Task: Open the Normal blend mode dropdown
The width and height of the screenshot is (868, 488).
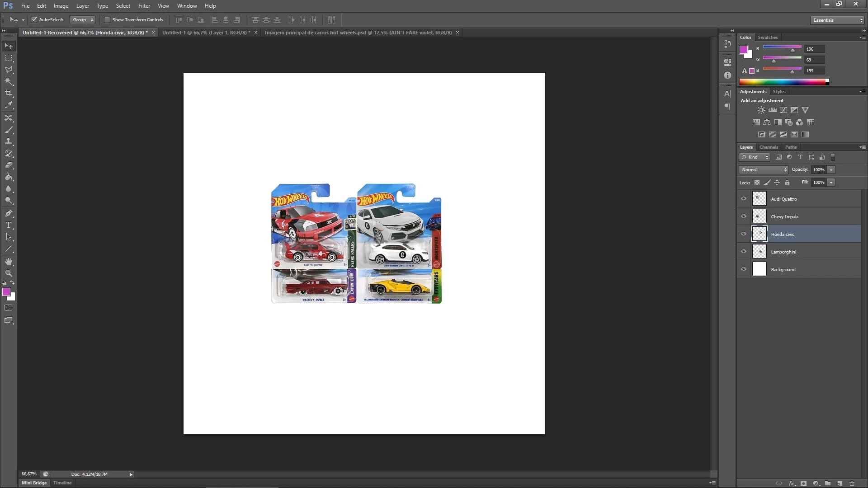Action: coord(764,170)
